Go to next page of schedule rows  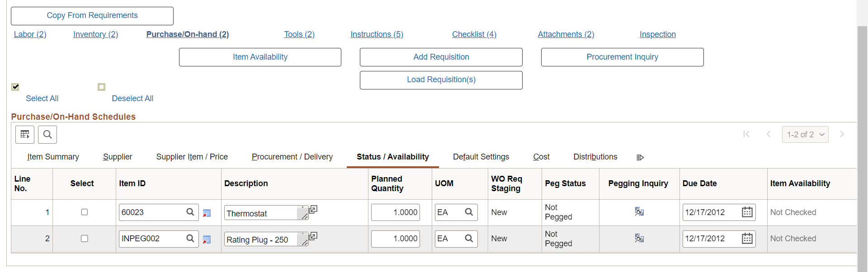[x=842, y=134]
